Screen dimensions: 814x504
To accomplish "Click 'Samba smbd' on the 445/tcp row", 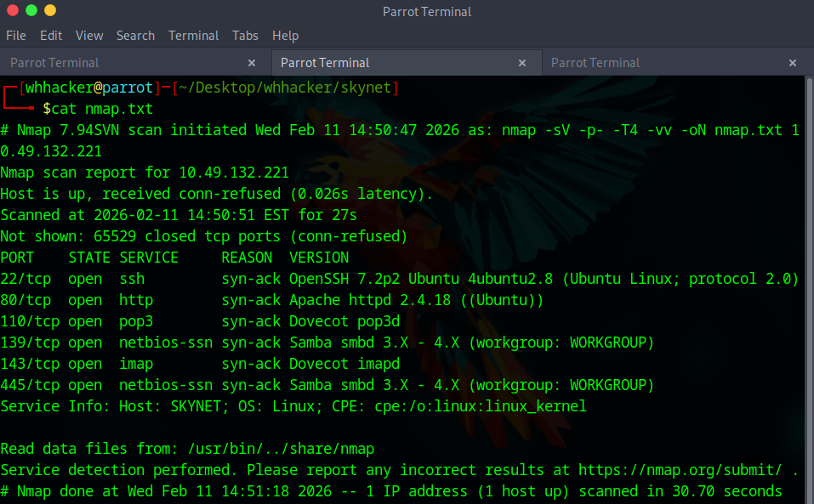I will point(332,385).
